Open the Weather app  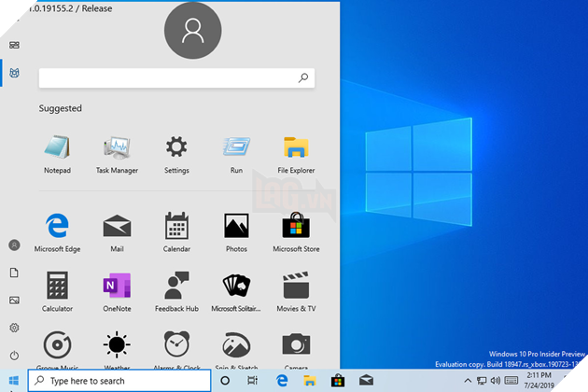click(x=117, y=349)
